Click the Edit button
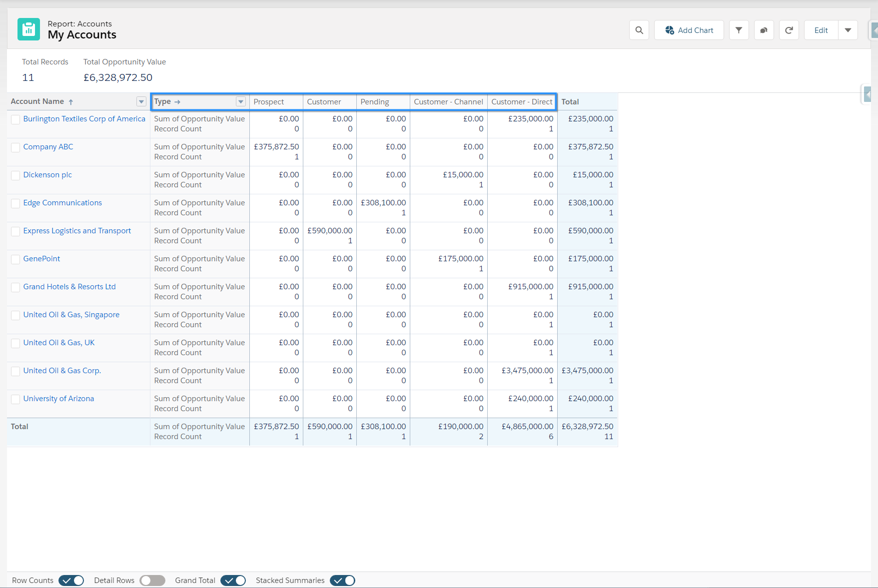The height and width of the screenshot is (588, 878). [821, 30]
